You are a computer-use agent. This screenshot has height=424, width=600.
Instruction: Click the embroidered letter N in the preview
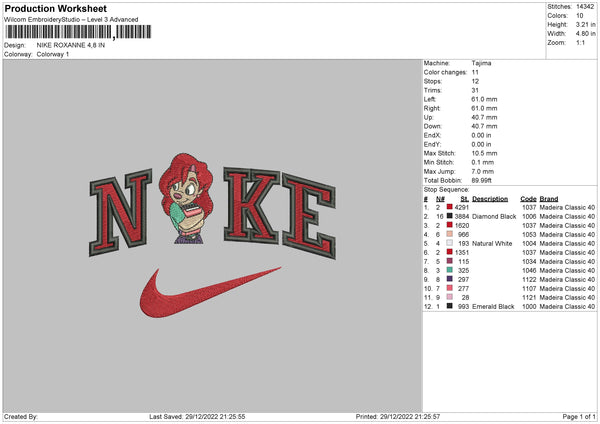pos(121,212)
